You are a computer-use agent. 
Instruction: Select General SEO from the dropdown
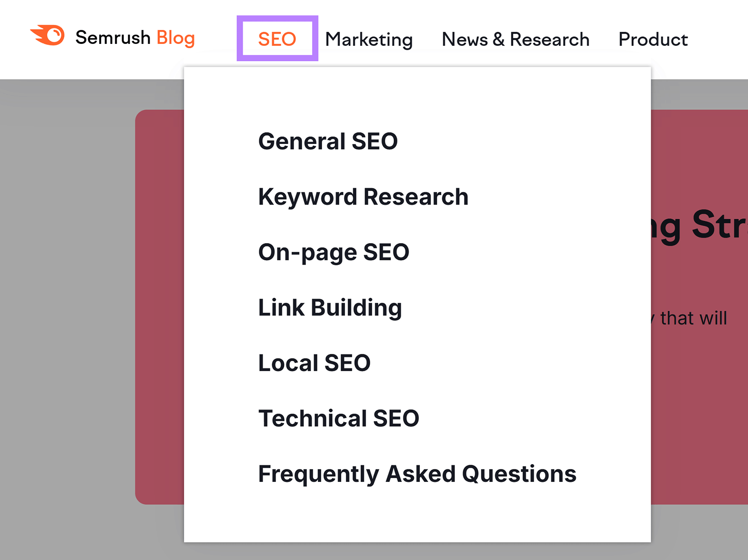click(328, 141)
